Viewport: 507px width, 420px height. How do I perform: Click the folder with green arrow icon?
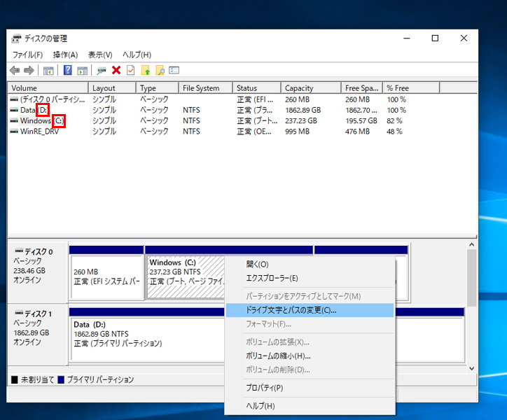(x=146, y=70)
